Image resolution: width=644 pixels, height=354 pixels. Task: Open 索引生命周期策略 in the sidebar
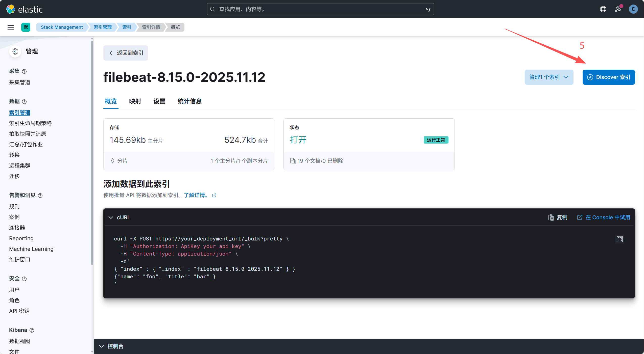(30, 123)
